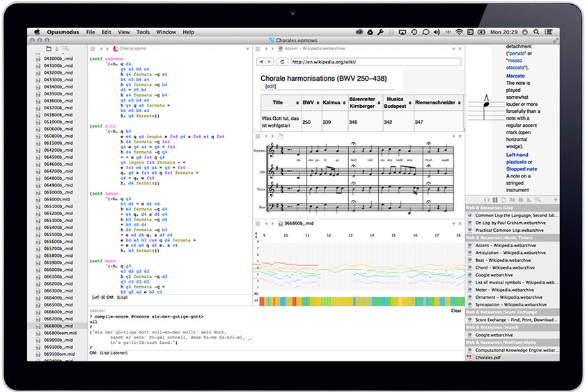Split the notation score pane with plus

tap(453, 136)
